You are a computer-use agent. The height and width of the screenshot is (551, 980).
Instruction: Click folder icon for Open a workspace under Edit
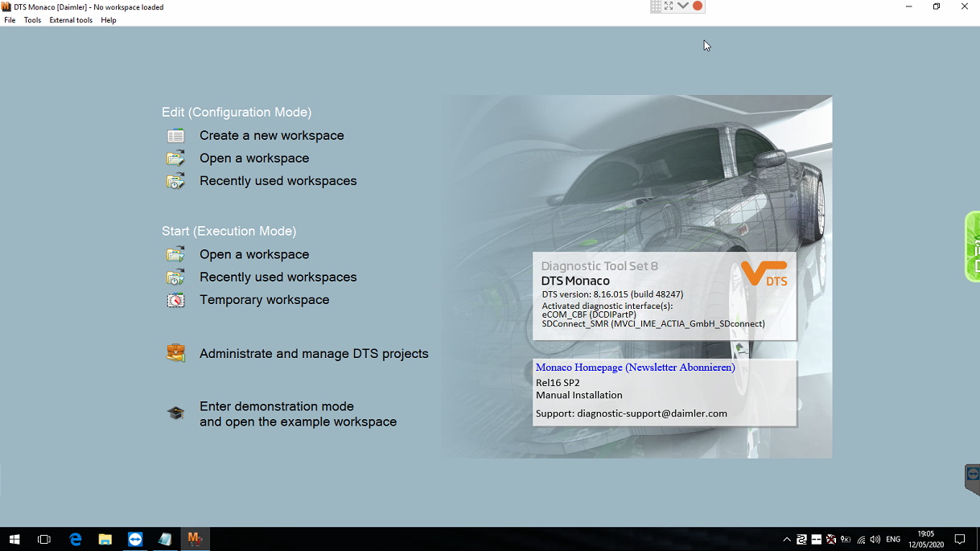[175, 158]
